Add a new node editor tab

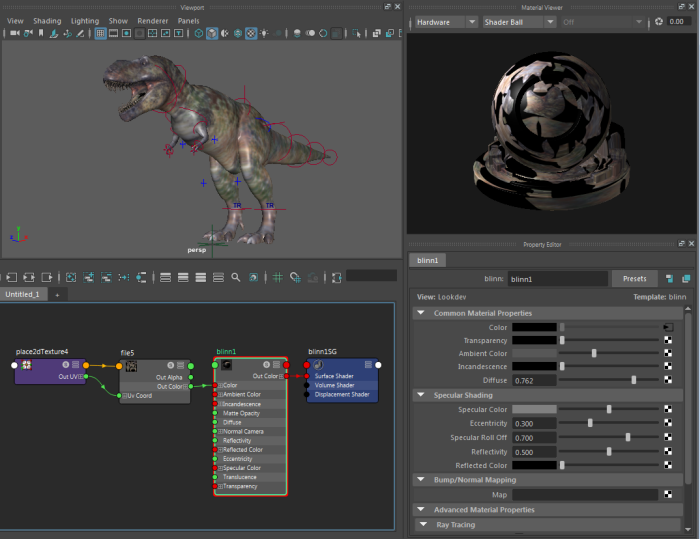click(57, 295)
